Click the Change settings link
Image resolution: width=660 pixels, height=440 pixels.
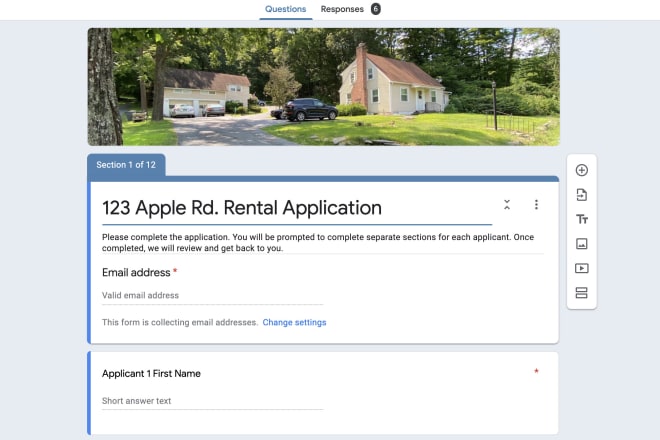click(294, 323)
